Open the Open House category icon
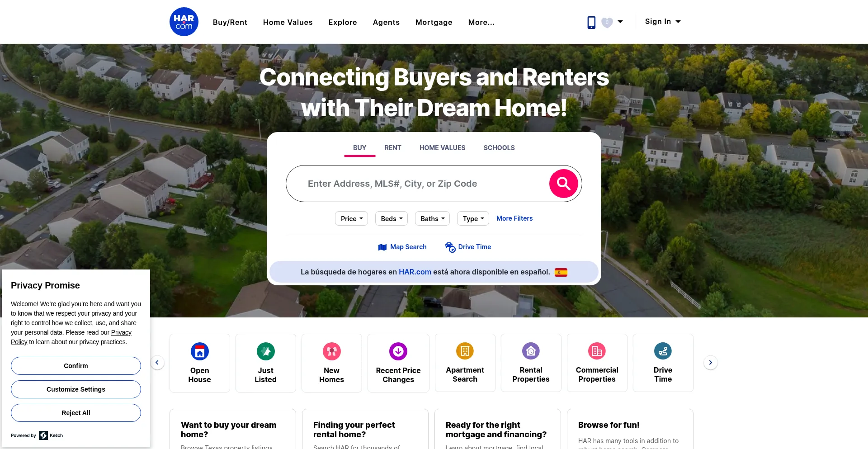This screenshot has width=868, height=449. pos(199,351)
